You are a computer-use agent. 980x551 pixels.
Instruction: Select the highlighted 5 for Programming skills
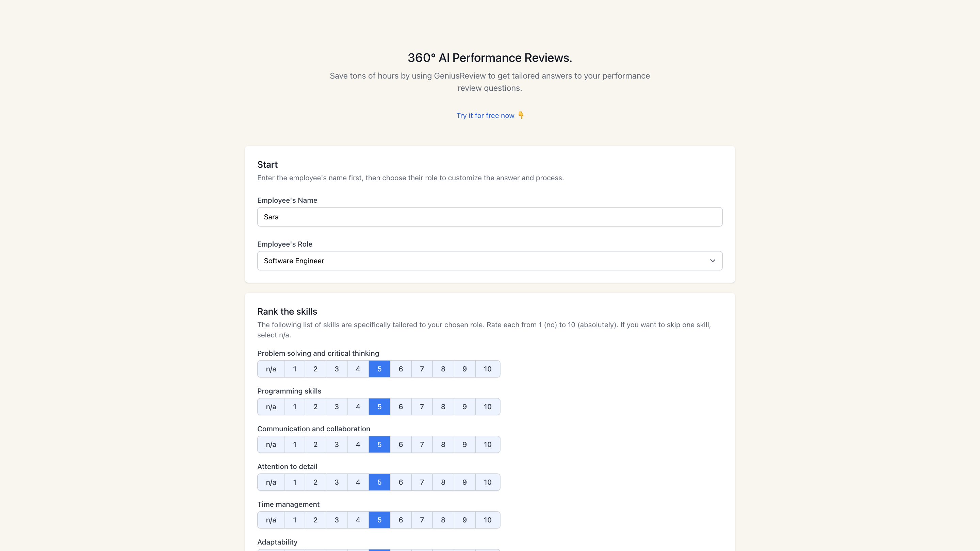(x=379, y=407)
